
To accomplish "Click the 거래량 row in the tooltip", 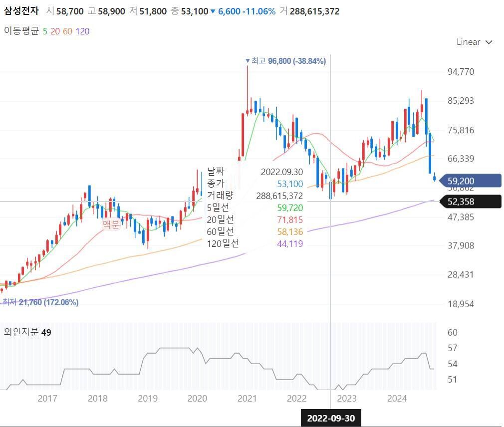I will pyautogui.click(x=220, y=196).
